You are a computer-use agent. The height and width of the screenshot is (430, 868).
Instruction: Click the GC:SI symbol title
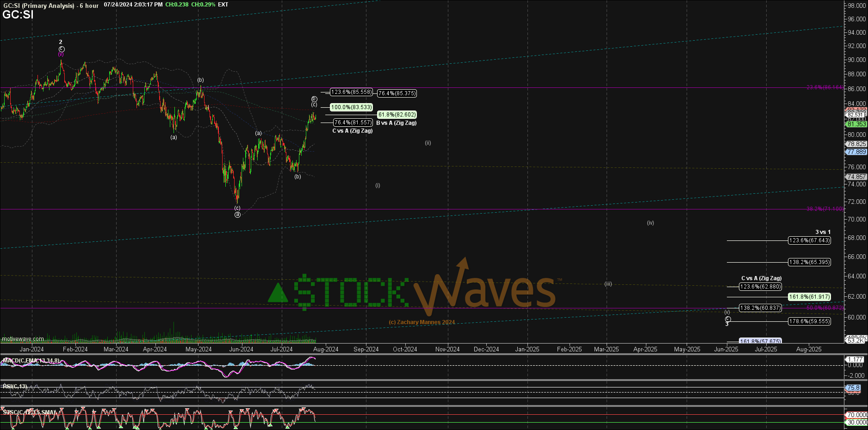[18, 14]
